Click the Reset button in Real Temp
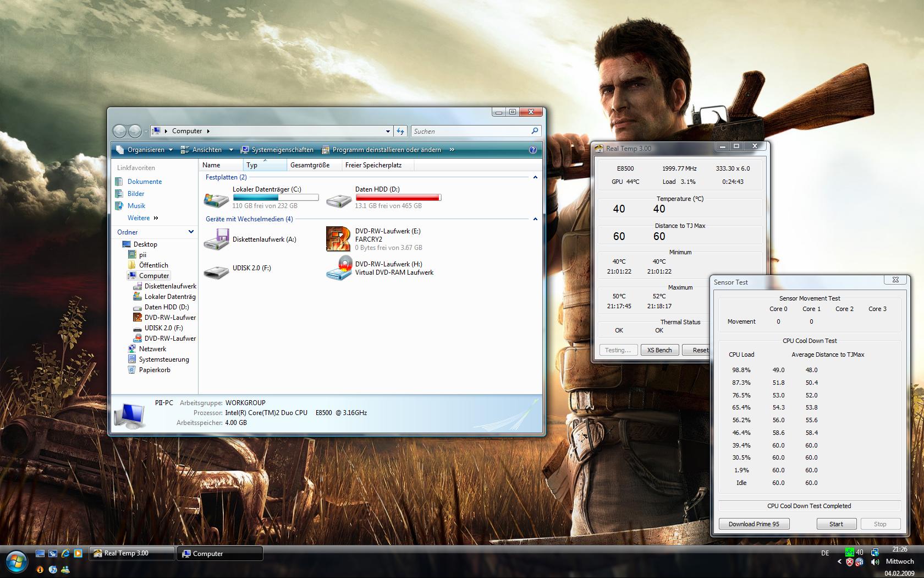 pyautogui.click(x=696, y=350)
